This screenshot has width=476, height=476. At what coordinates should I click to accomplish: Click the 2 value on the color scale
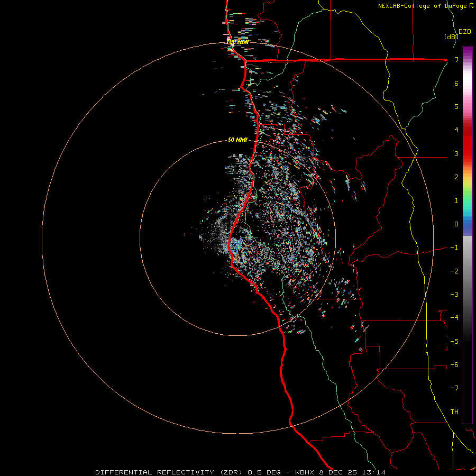click(x=456, y=177)
